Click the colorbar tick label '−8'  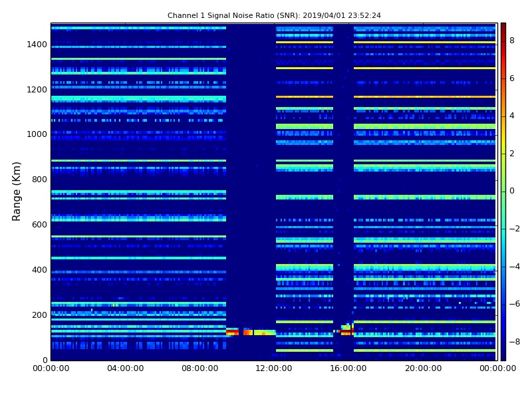tap(514, 342)
